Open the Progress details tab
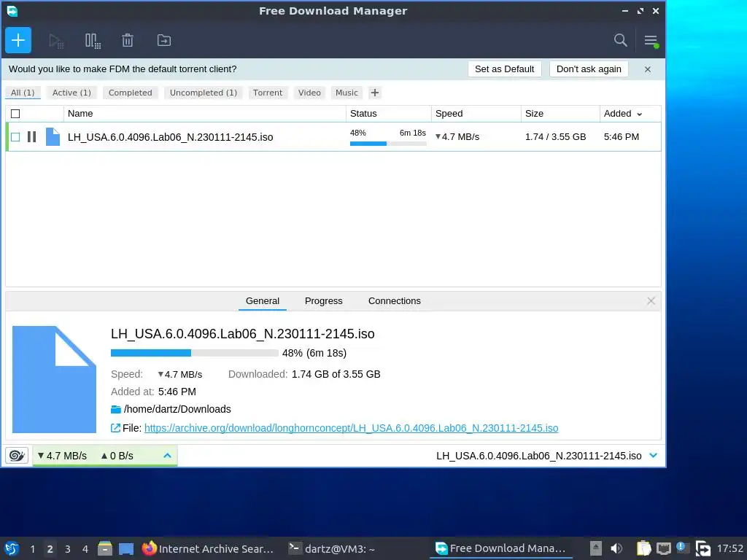Viewport: 747px width, 560px height. (323, 301)
